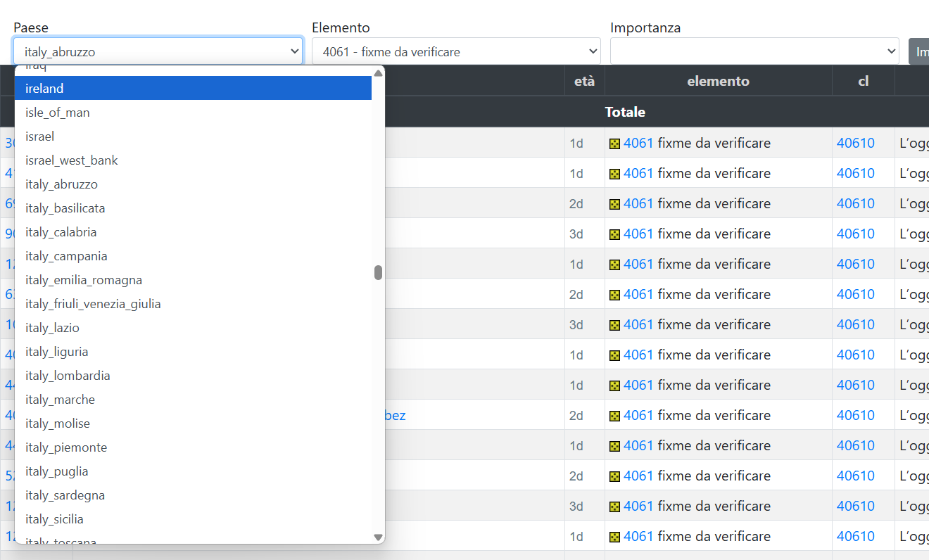Image resolution: width=929 pixels, height=560 pixels.
Task: Pick italy_liguria in the list
Action: pos(193,352)
